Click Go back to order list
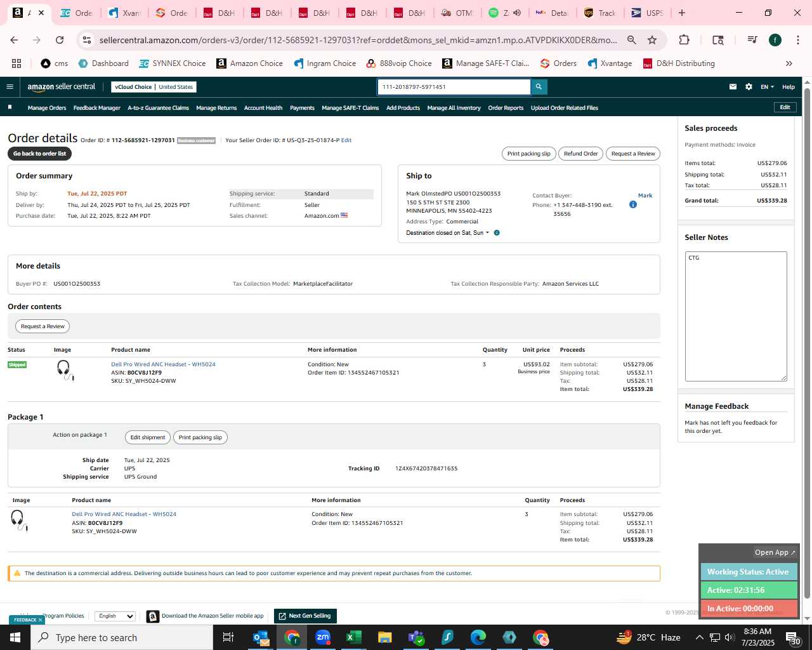812x650 pixels. 39,154
